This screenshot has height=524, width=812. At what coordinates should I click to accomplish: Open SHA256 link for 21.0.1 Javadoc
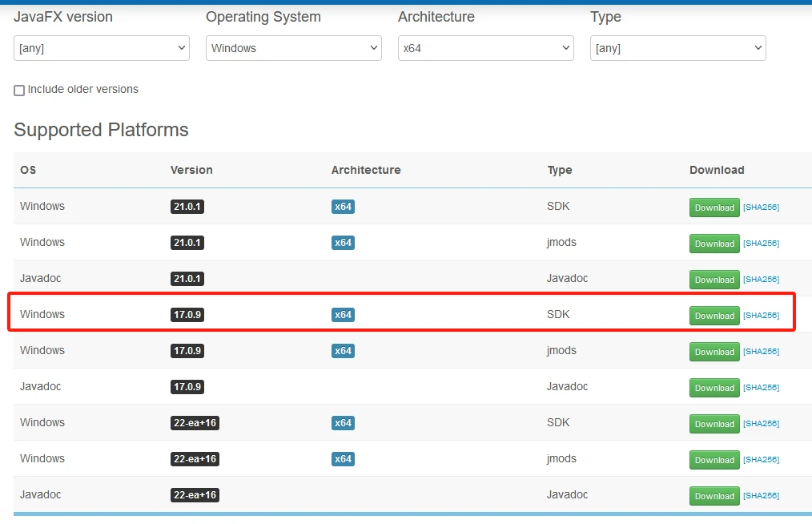[x=762, y=279]
